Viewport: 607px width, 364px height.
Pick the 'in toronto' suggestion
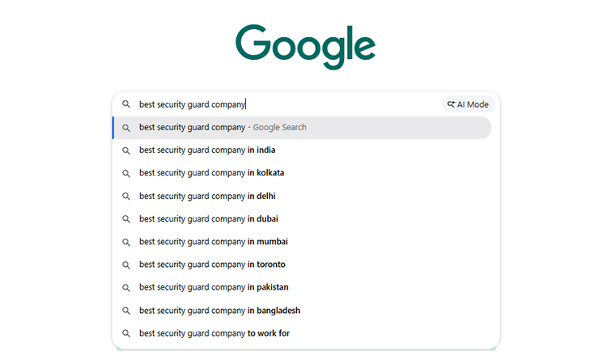coord(212,265)
